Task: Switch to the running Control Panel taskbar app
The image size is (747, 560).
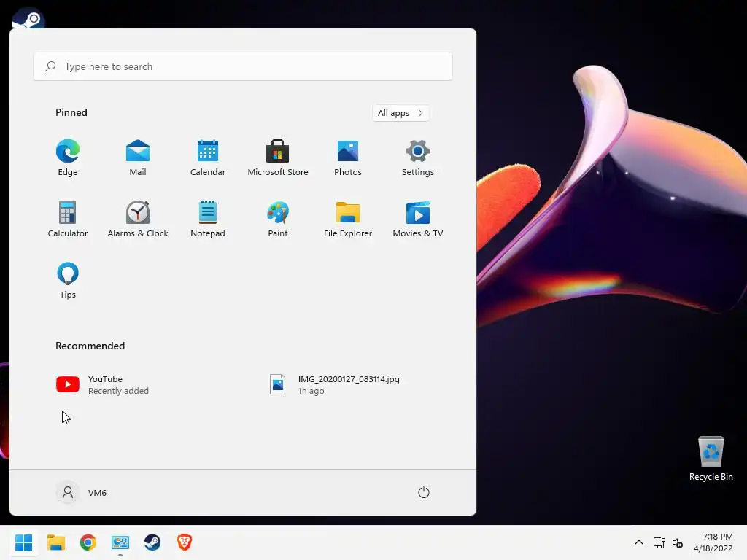Action: [120, 542]
